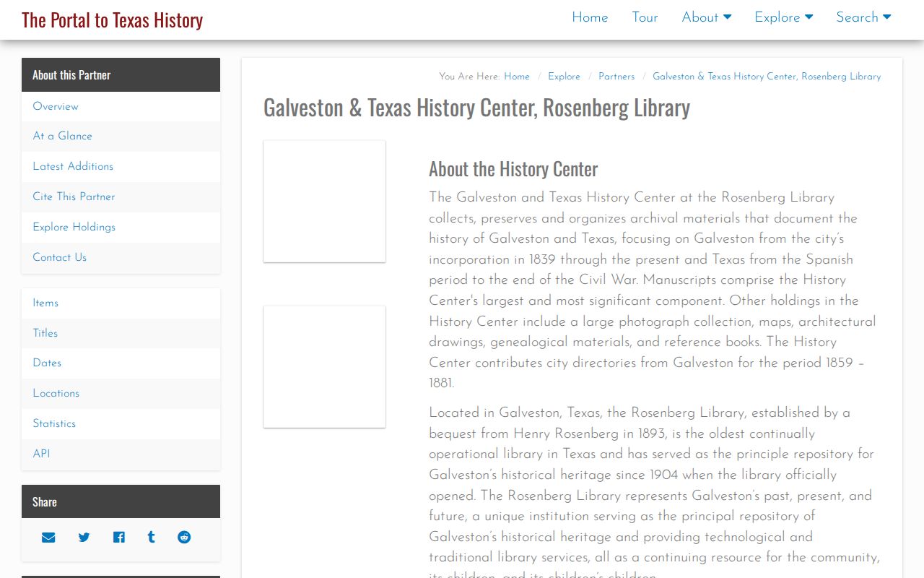Click Home in the breadcrumb trail
The width and height of the screenshot is (924, 578).
(x=517, y=77)
